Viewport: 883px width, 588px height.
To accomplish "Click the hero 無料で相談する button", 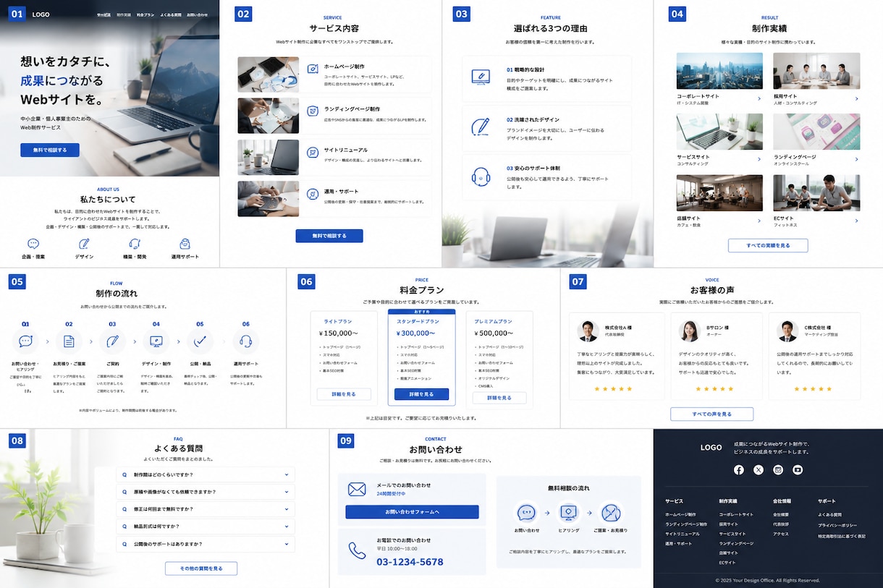I will tap(50, 150).
